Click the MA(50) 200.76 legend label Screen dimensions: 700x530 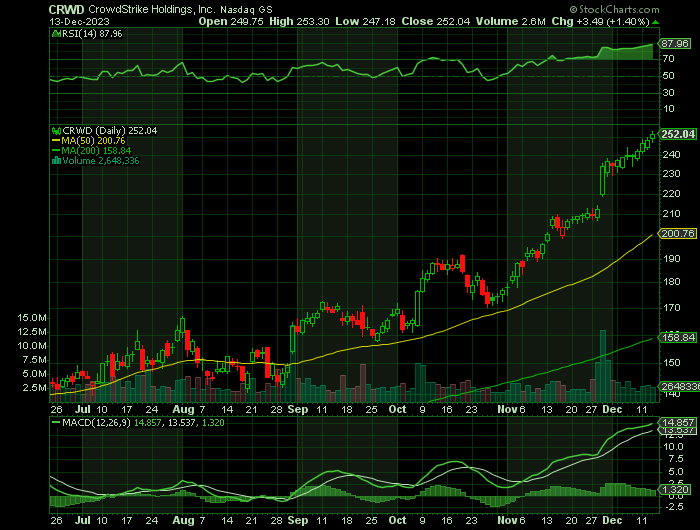click(93, 141)
